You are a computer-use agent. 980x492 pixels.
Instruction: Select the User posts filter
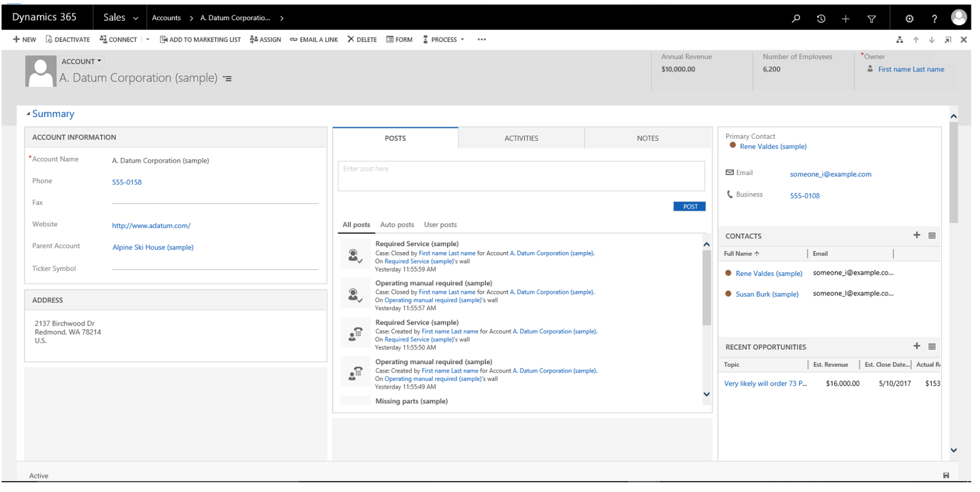440,225
